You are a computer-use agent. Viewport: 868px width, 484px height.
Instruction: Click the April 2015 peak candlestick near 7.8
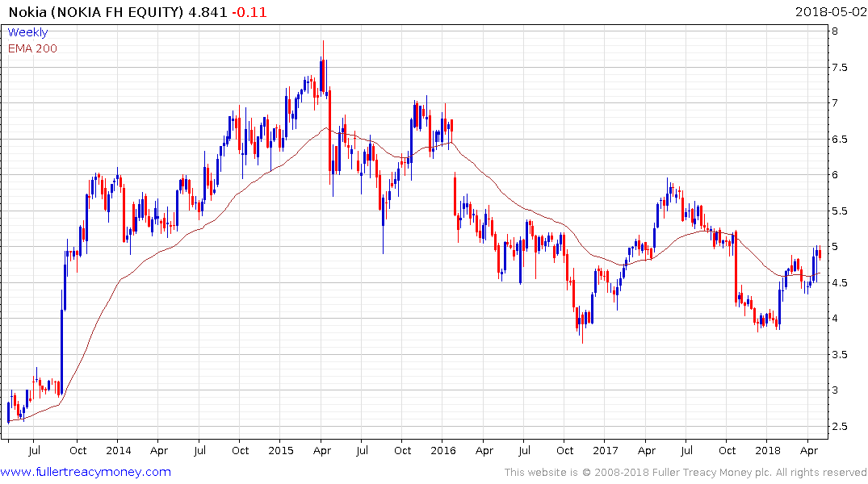(323, 66)
